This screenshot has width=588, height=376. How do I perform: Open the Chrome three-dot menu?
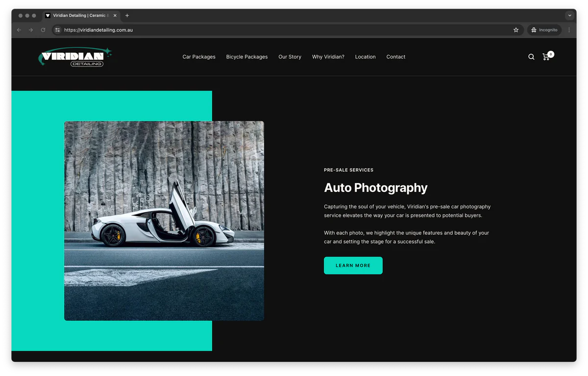pos(569,30)
